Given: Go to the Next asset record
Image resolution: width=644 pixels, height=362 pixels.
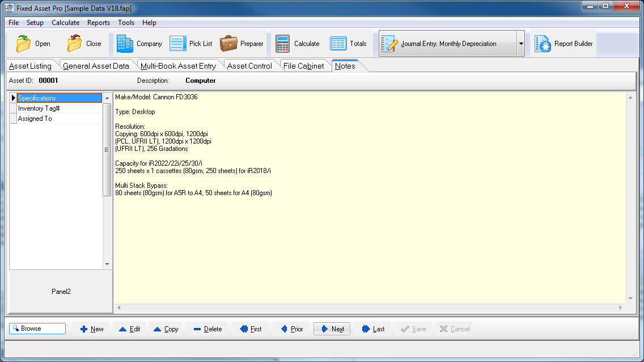Looking at the screenshot, I should 332,329.
